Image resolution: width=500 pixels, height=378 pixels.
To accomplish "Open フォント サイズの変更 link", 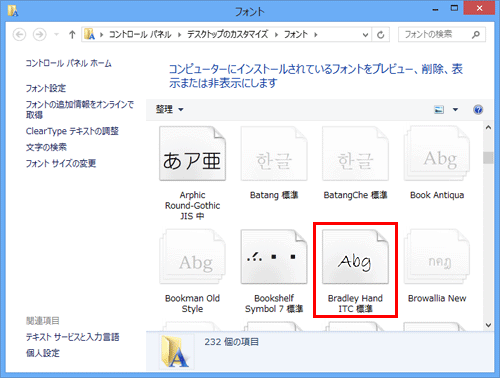I will 61,163.
